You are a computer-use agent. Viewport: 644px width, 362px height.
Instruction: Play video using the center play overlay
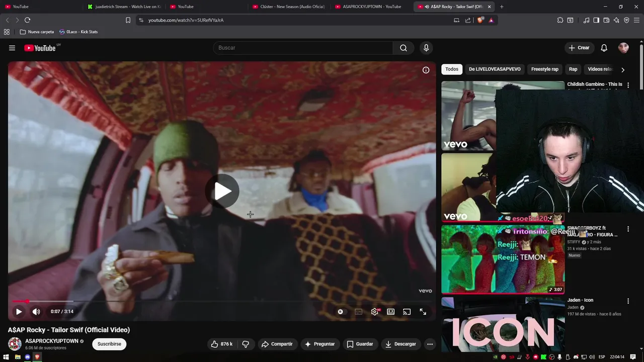pos(222,191)
